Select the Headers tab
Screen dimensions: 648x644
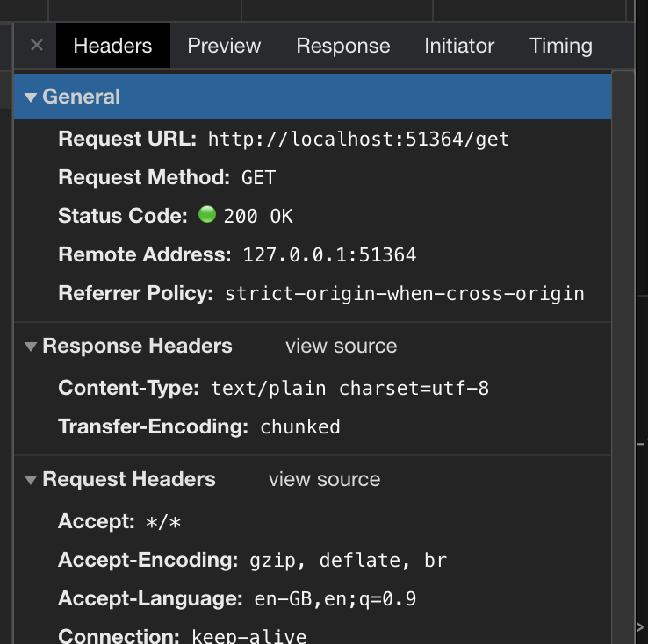click(112, 46)
